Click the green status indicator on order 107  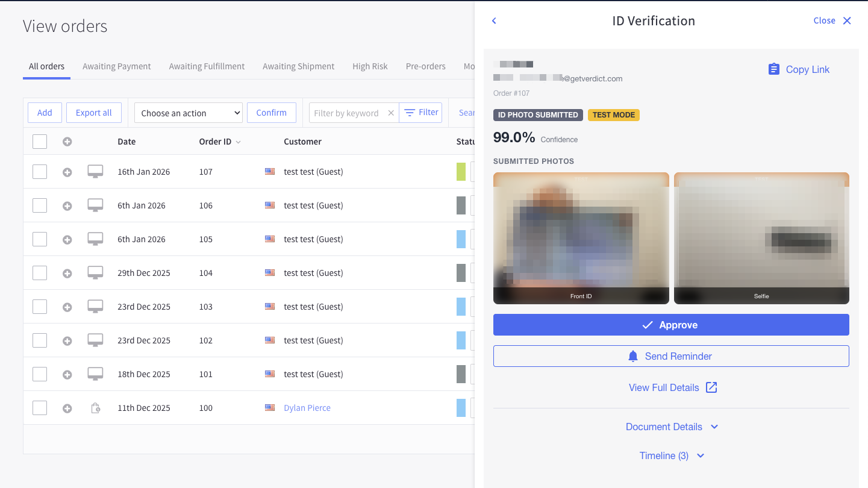pyautogui.click(x=461, y=171)
